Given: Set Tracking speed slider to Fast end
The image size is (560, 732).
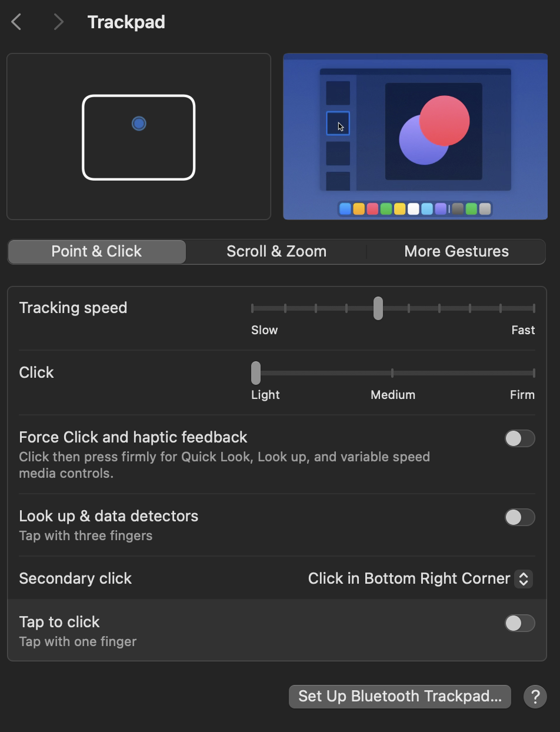Looking at the screenshot, I should [534, 308].
